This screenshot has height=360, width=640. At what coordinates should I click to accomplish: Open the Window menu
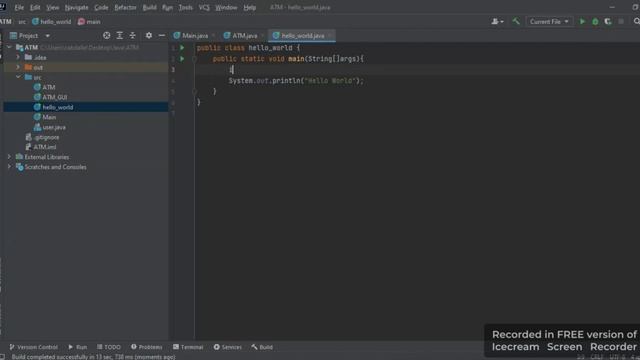(x=226, y=7)
